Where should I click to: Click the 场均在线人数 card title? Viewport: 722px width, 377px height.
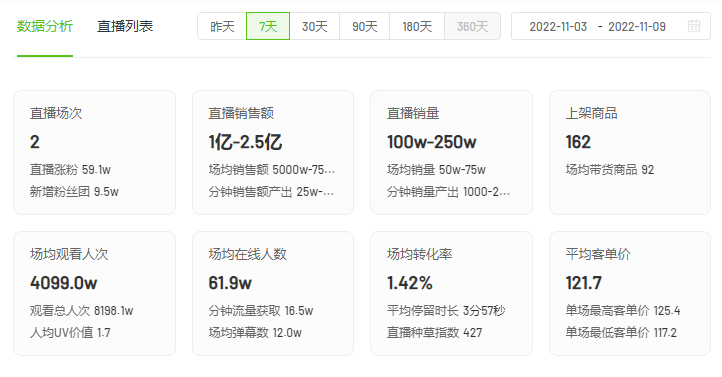[248, 254]
